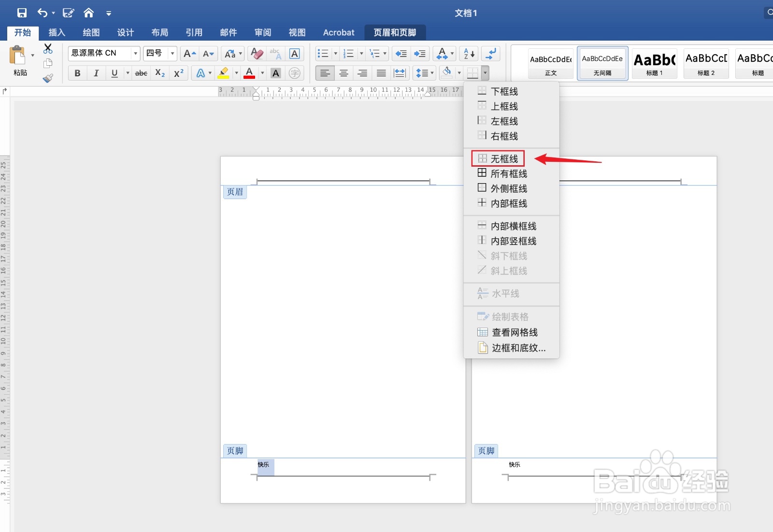
Task: Click the Home icon in title bar
Action: pyautogui.click(x=88, y=13)
